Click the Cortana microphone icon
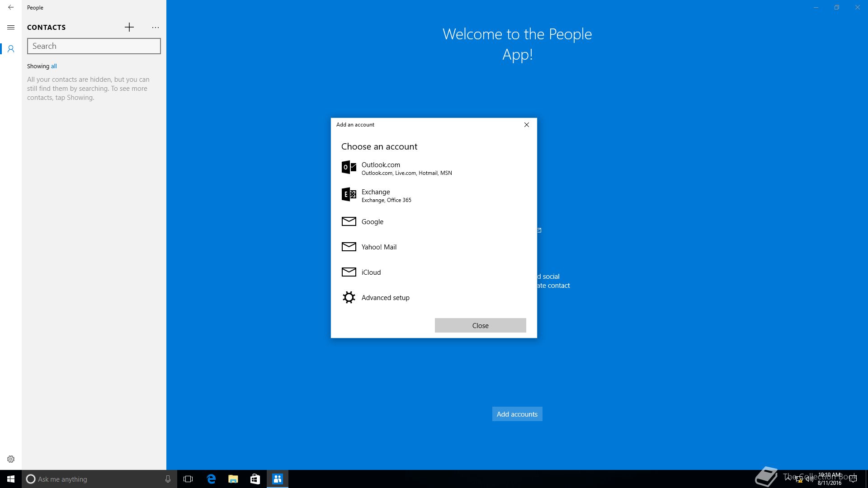 (x=168, y=479)
